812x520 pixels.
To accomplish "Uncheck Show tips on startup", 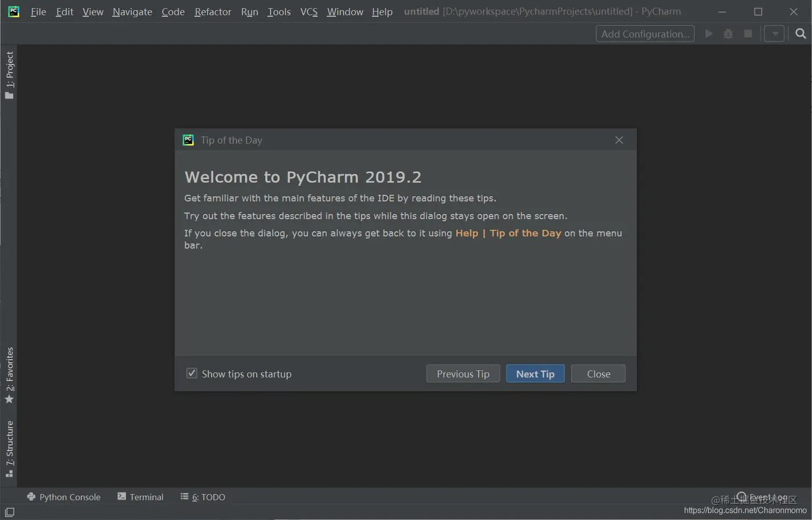I will (x=192, y=373).
